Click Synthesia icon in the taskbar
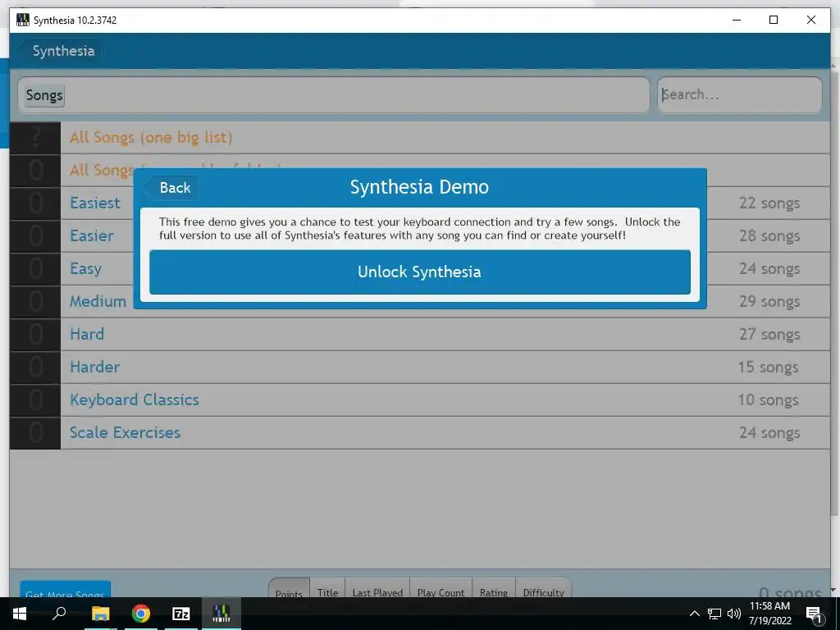The height and width of the screenshot is (630, 840). pos(221,614)
